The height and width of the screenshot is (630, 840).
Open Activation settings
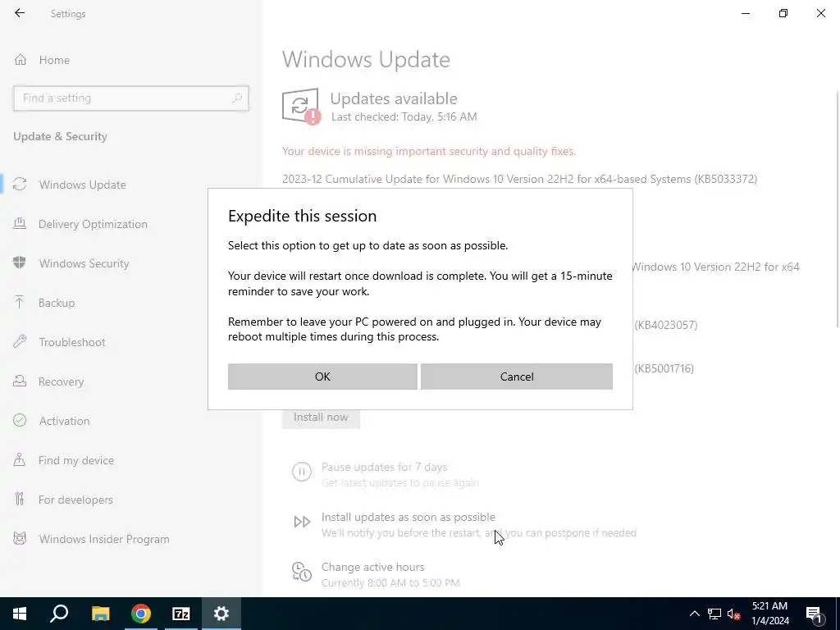click(64, 421)
